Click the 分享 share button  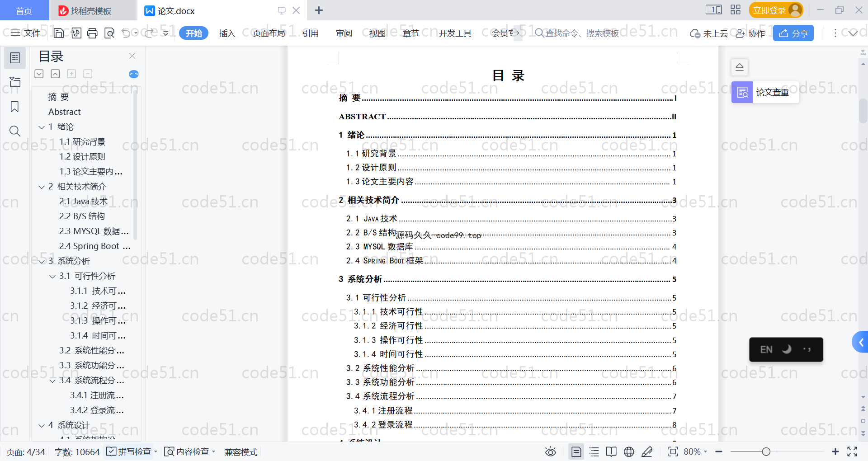pos(793,33)
